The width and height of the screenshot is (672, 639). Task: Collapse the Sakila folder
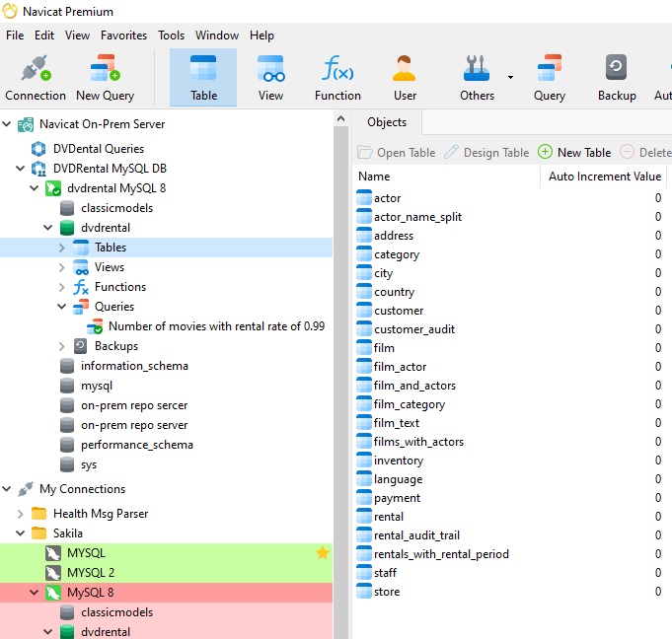pyautogui.click(x=20, y=533)
